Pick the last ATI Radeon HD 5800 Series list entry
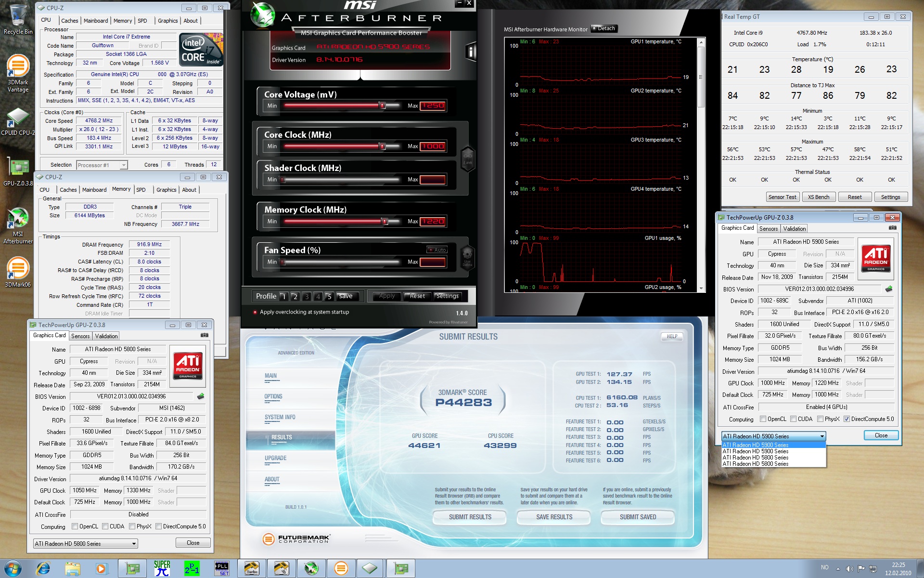 pos(773,464)
